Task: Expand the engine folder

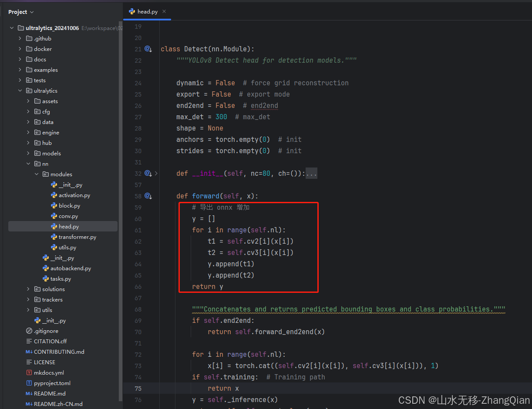Action: point(28,132)
